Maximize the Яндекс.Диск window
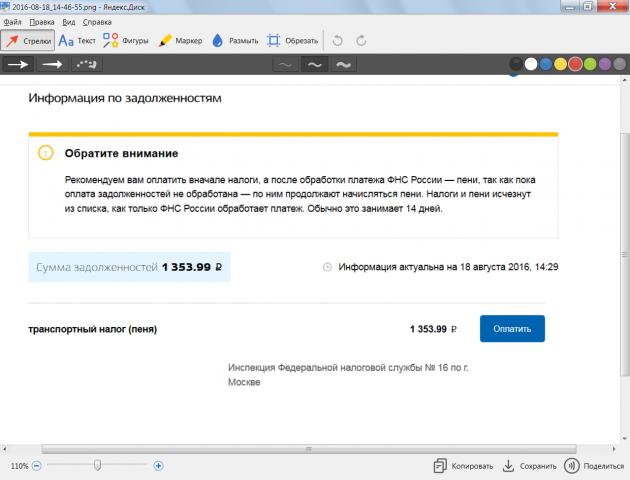This screenshot has height=480, width=630. point(588,6)
